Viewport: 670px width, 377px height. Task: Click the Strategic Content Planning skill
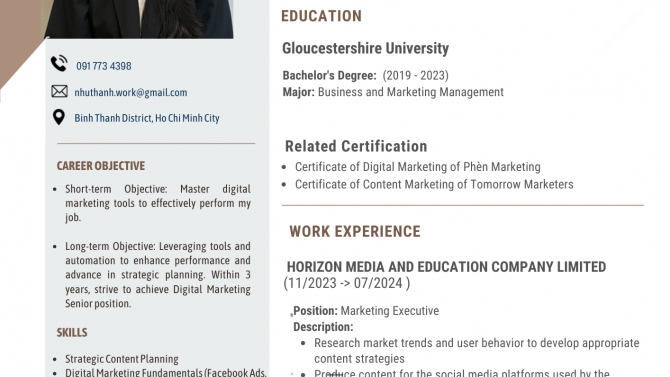coord(122,359)
